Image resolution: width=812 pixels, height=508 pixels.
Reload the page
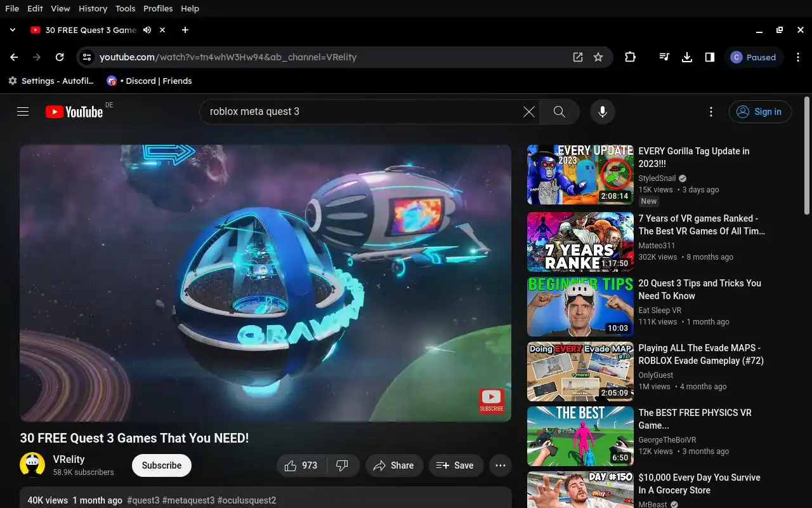(60, 57)
